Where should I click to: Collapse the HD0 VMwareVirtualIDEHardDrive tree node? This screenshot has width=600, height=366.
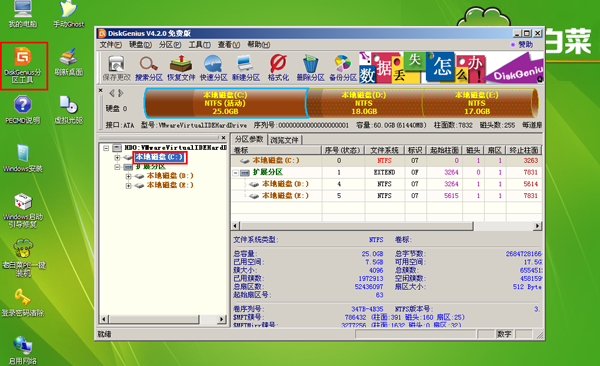pyautogui.click(x=106, y=148)
